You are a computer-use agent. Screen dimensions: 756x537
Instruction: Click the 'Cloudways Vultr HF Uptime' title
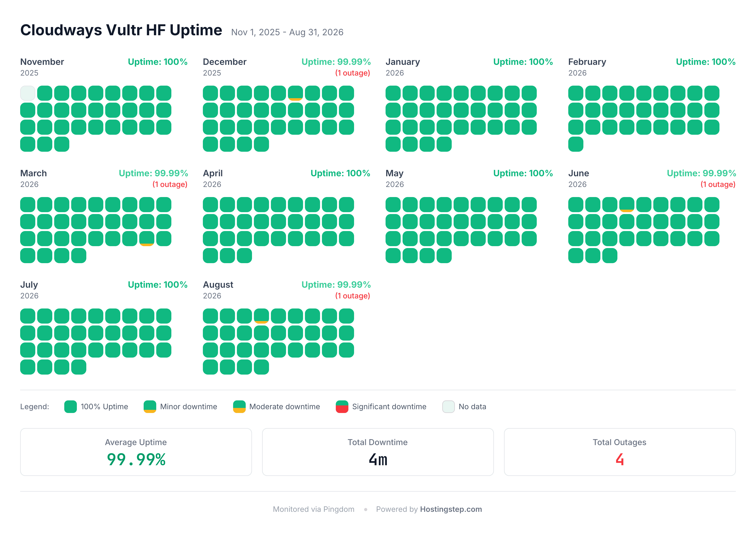(121, 30)
